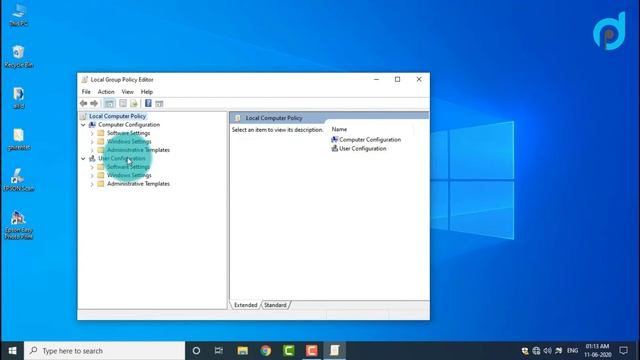Screen dimensions: 640x360
Task: Expand Software Settings under User Configuration
Action: click(92, 167)
